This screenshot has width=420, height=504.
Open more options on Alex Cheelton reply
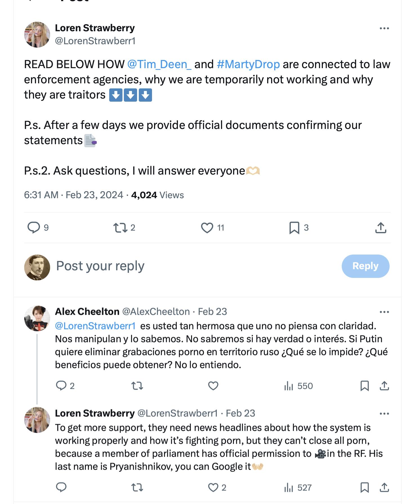(x=384, y=312)
